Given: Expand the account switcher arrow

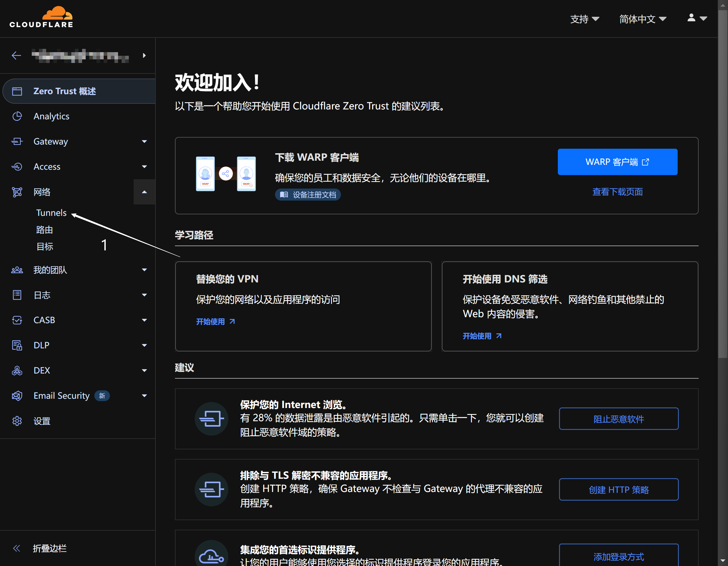Looking at the screenshot, I should (x=144, y=55).
